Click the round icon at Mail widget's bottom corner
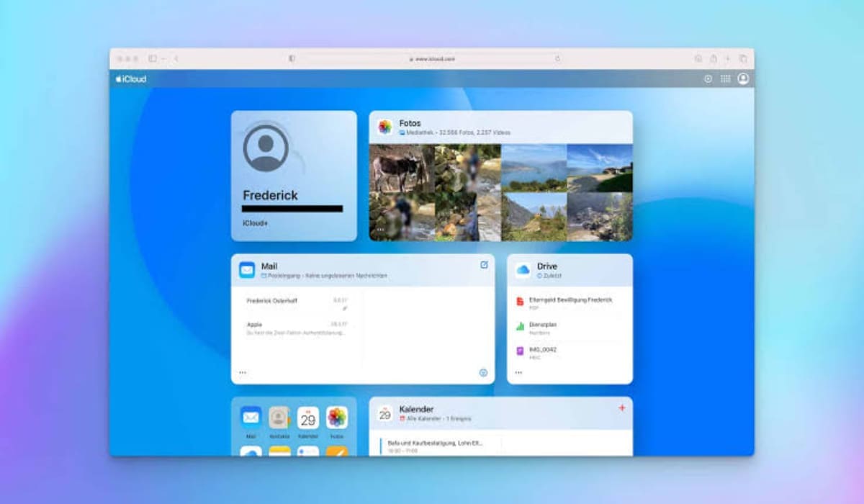Image resolution: width=864 pixels, height=504 pixels. pyautogui.click(x=483, y=373)
